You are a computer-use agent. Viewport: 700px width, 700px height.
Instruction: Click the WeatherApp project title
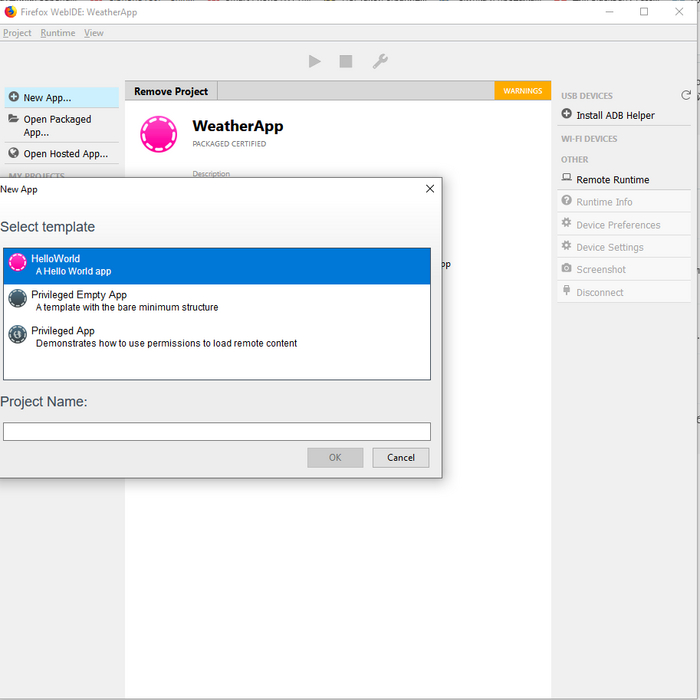click(x=238, y=126)
